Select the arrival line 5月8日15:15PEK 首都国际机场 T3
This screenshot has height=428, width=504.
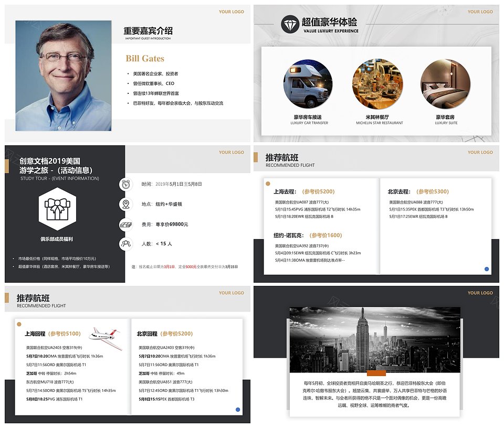[166, 400]
